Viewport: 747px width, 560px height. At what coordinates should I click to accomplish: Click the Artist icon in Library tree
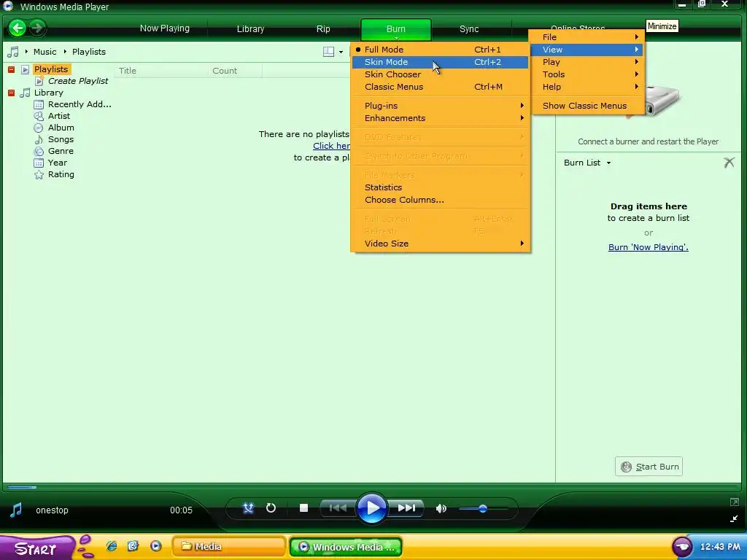[x=39, y=116]
